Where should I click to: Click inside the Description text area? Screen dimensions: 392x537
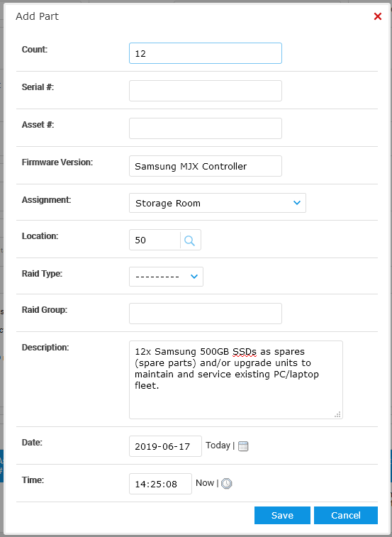(236, 380)
